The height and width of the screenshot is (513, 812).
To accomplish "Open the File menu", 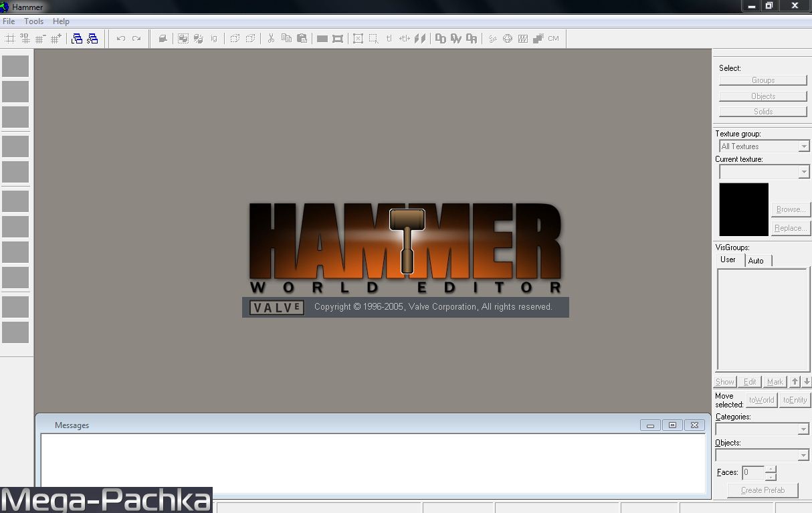I will (x=9, y=21).
